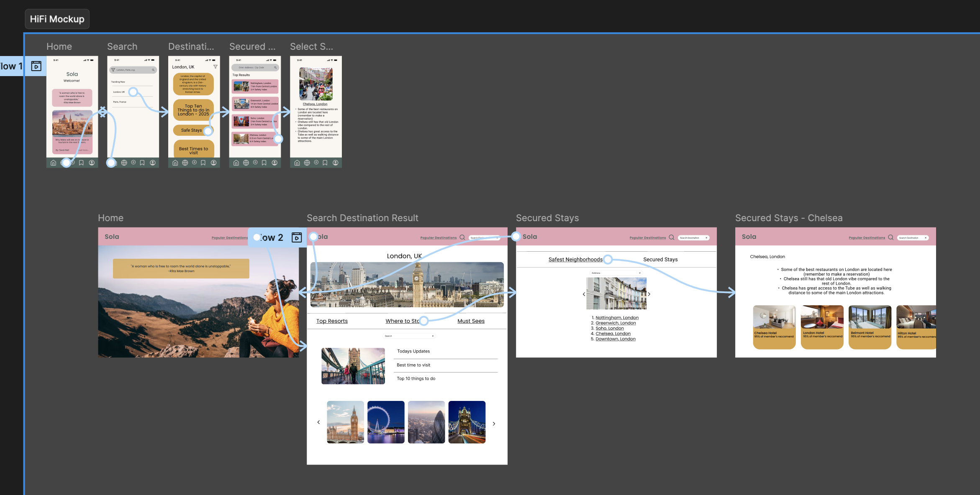
Task: Click left chevron of London photo carousel
Action: click(x=318, y=422)
